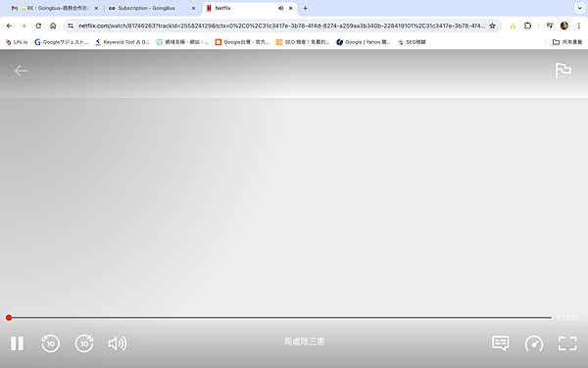Image resolution: width=588 pixels, height=368 pixels.
Task: Open the Googleサジェスト bookmark
Action: pos(61,42)
